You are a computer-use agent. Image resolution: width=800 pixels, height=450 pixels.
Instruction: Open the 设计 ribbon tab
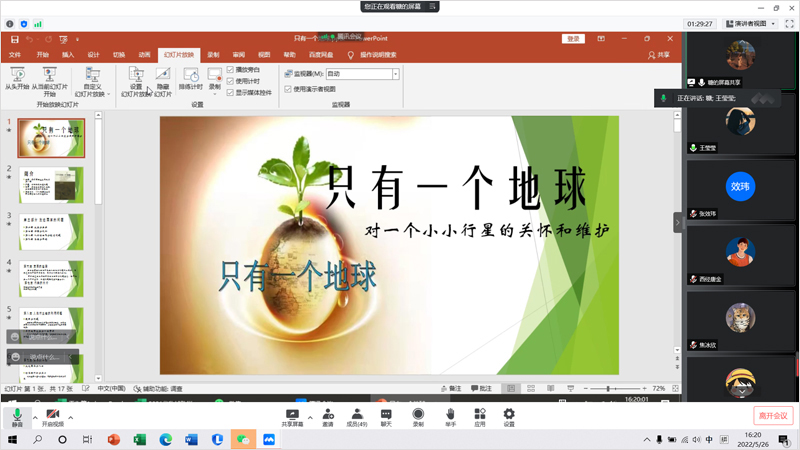(x=93, y=55)
